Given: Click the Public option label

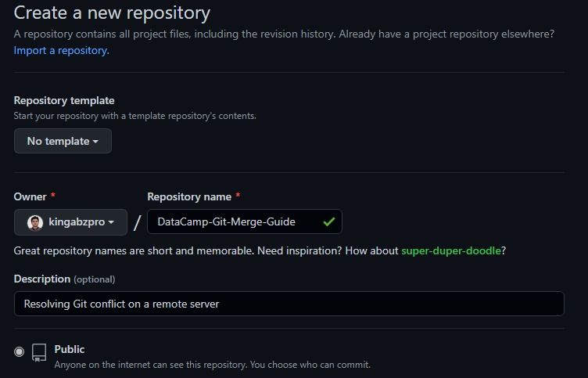Looking at the screenshot, I should tap(70, 349).
